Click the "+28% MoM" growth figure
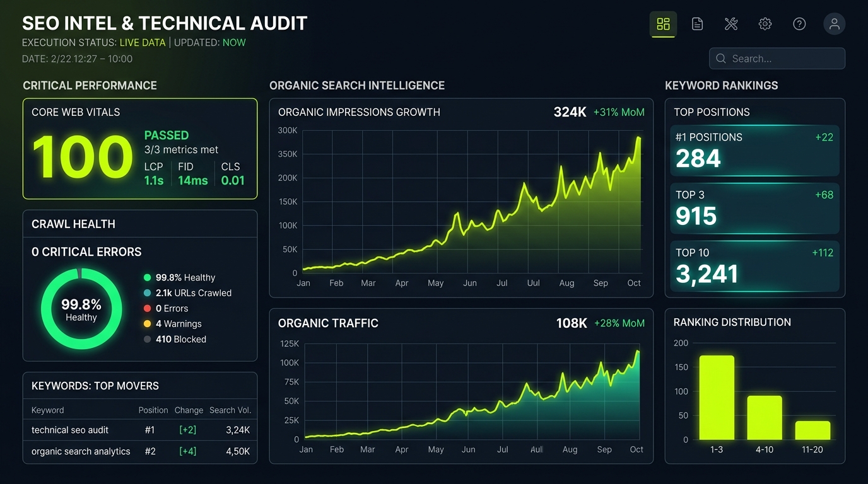Image resolution: width=868 pixels, height=484 pixels. (x=619, y=323)
